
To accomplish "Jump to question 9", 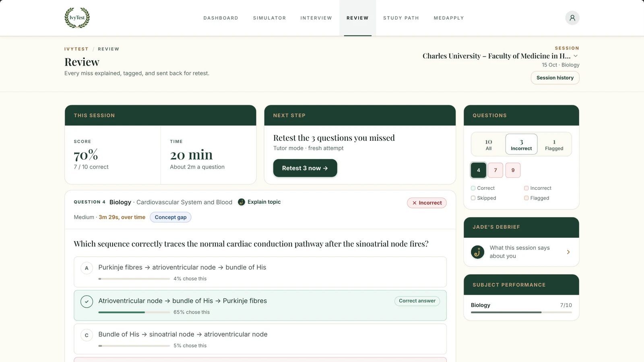I will [513, 170].
